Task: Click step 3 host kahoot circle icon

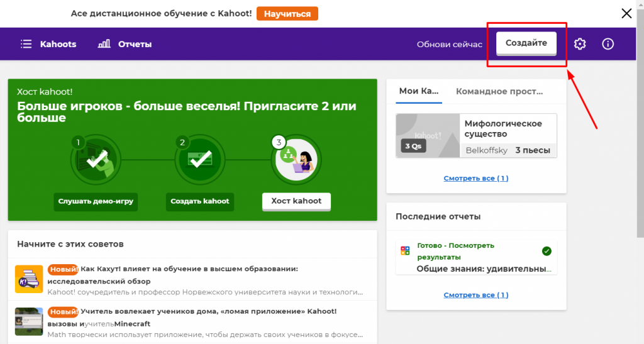Action: (296, 160)
